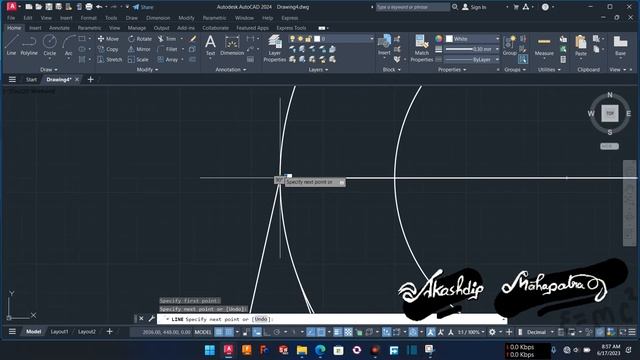640x360 pixels.
Task: Click the TOP face of the ViewCube
Action: pos(610,113)
